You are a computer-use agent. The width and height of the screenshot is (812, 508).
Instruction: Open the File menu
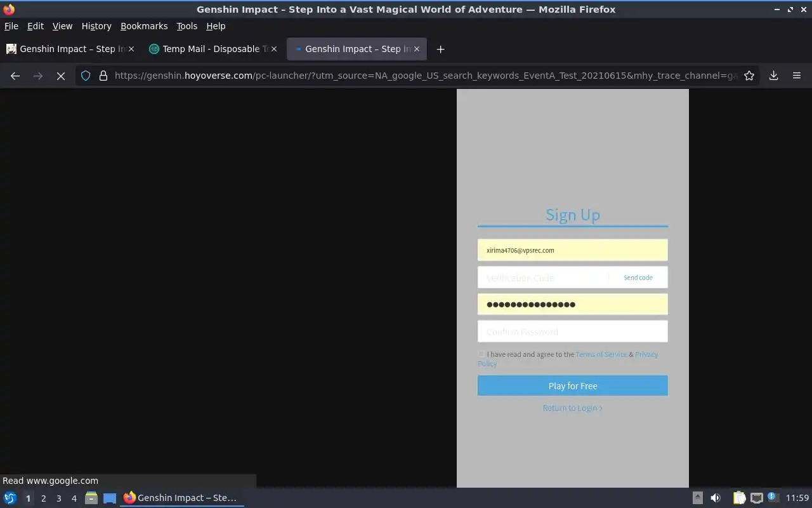coord(11,26)
